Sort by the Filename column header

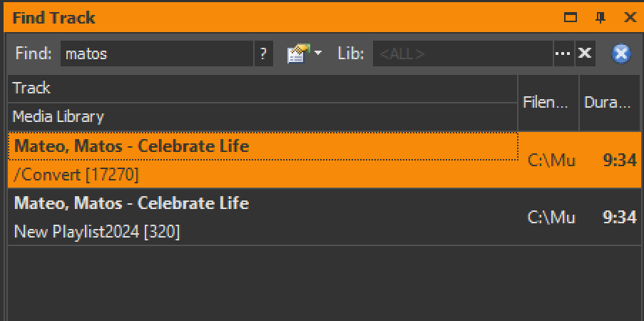point(548,102)
